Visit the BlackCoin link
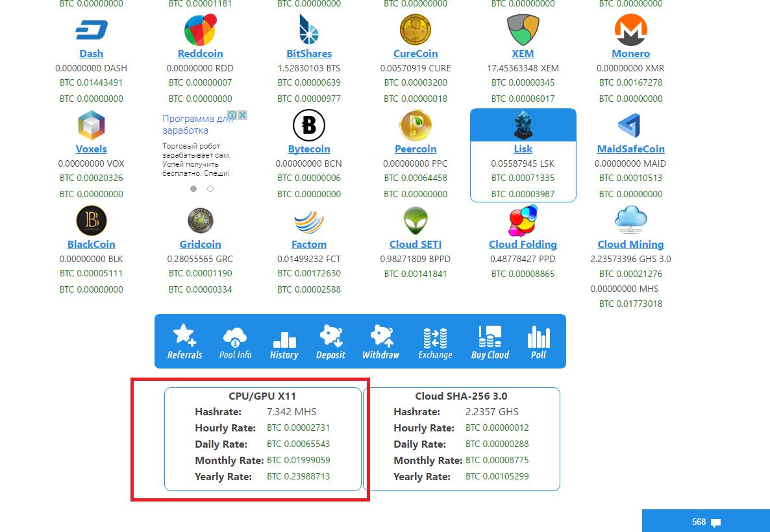Viewport: 770px width, 532px height. (x=92, y=244)
